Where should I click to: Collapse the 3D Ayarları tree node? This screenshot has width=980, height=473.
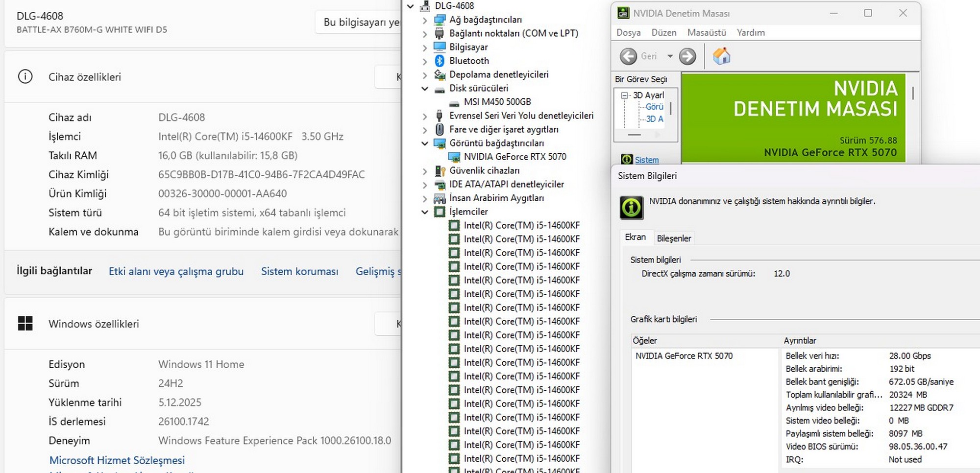pyautogui.click(x=624, y=95)
